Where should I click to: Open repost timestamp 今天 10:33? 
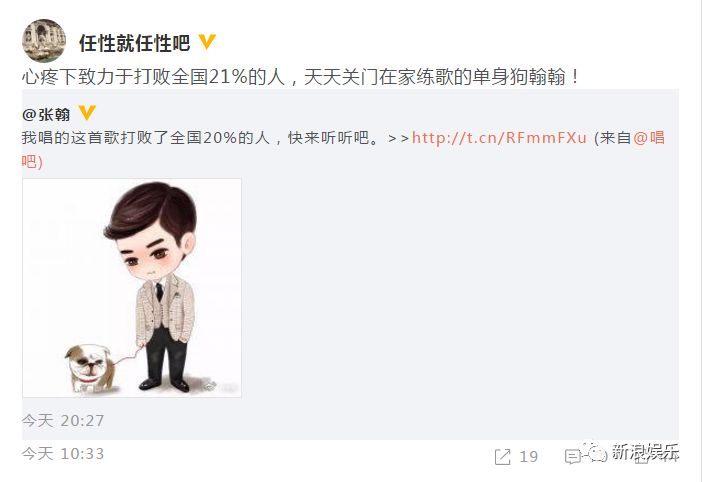click(63, 453)
